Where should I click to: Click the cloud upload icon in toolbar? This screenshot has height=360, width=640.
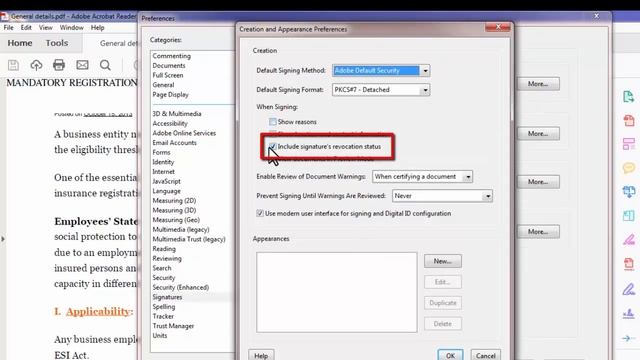pos(36,65)
